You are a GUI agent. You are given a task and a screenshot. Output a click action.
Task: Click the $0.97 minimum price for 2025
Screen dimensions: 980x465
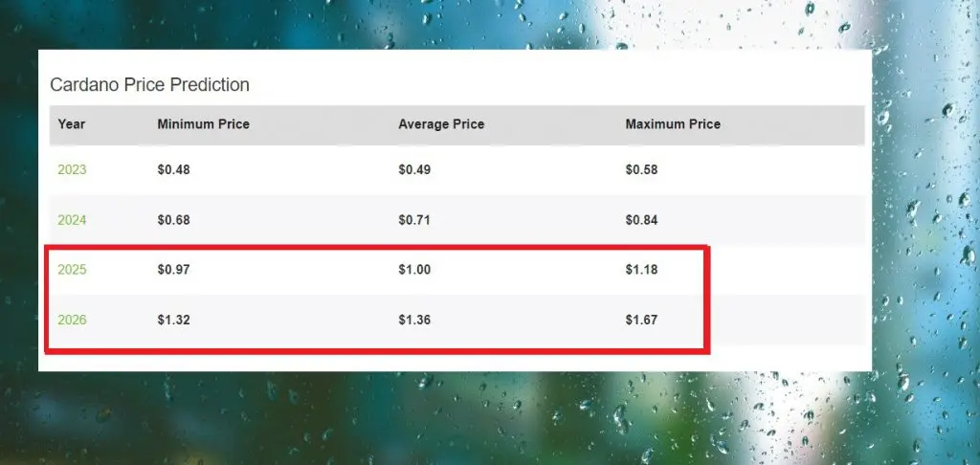(174, 270)
